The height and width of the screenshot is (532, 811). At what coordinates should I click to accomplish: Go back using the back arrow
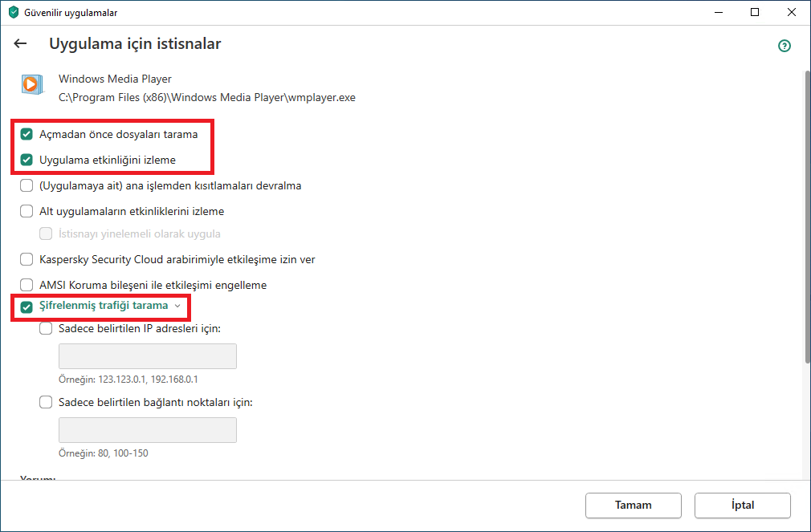[x=20, y=44]
